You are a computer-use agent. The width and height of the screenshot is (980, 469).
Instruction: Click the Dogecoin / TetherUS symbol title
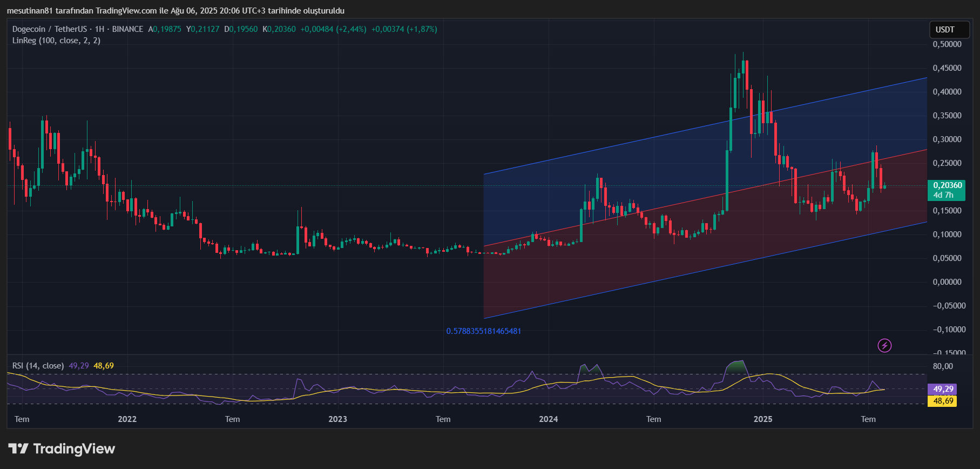click(50, 29)
